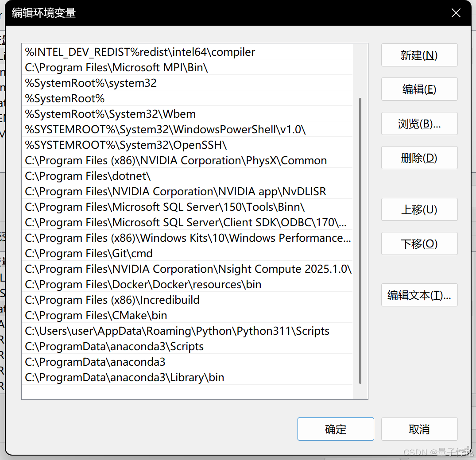The height and width of the screenshot is (460, 476).
Task: Click the 删除(D) button
Action: click(x=419, y=158)
